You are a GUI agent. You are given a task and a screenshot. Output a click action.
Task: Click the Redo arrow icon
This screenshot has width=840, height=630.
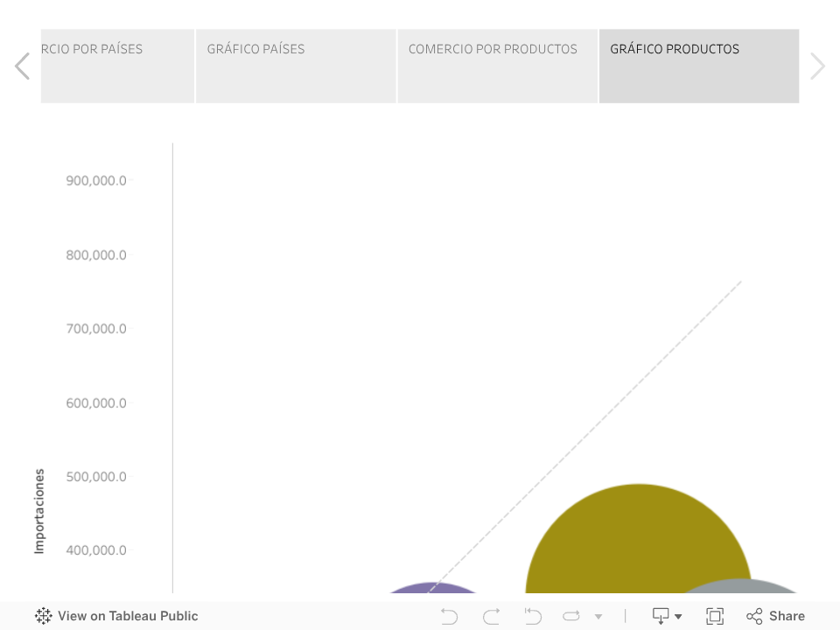coord(491,616)
